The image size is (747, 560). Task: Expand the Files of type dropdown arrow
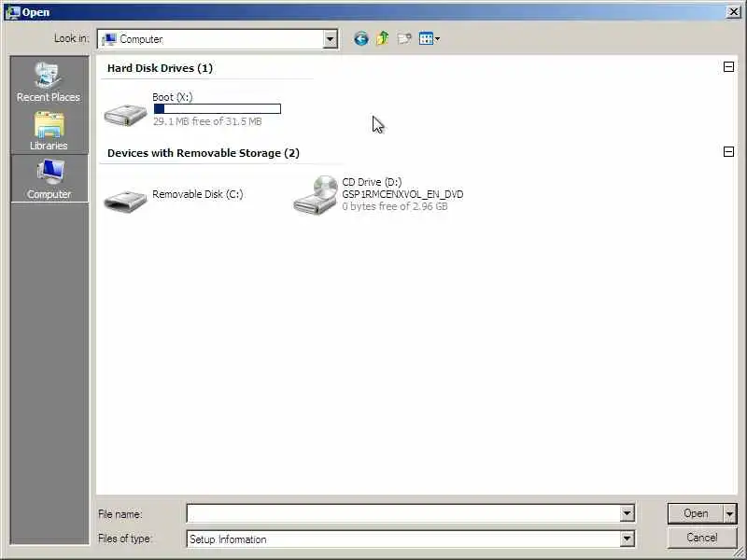(627, 539)
